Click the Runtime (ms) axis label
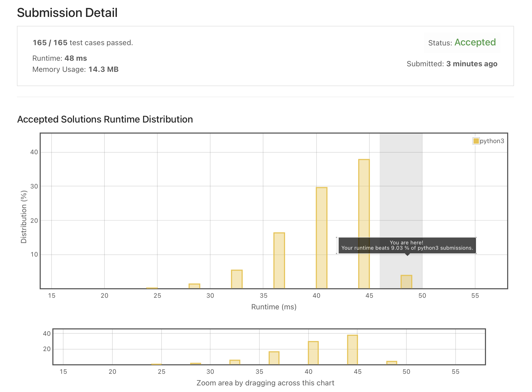532x392 pixels. 274,307
